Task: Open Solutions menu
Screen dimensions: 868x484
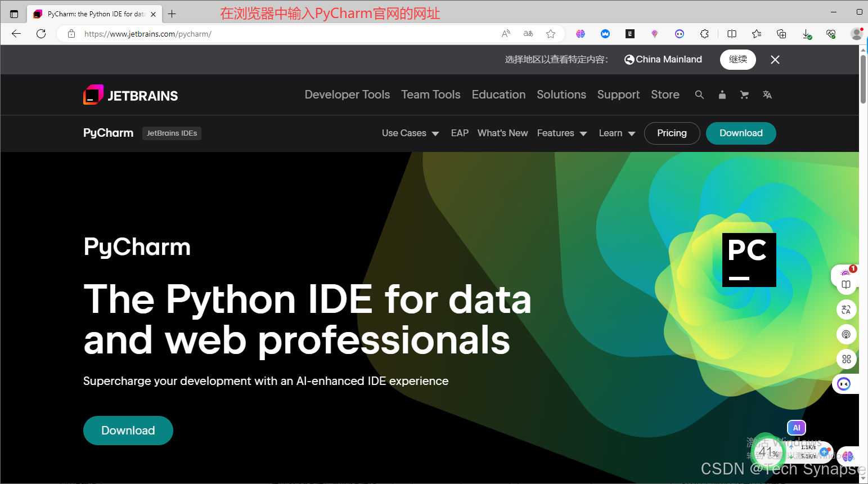Action: 561,95
